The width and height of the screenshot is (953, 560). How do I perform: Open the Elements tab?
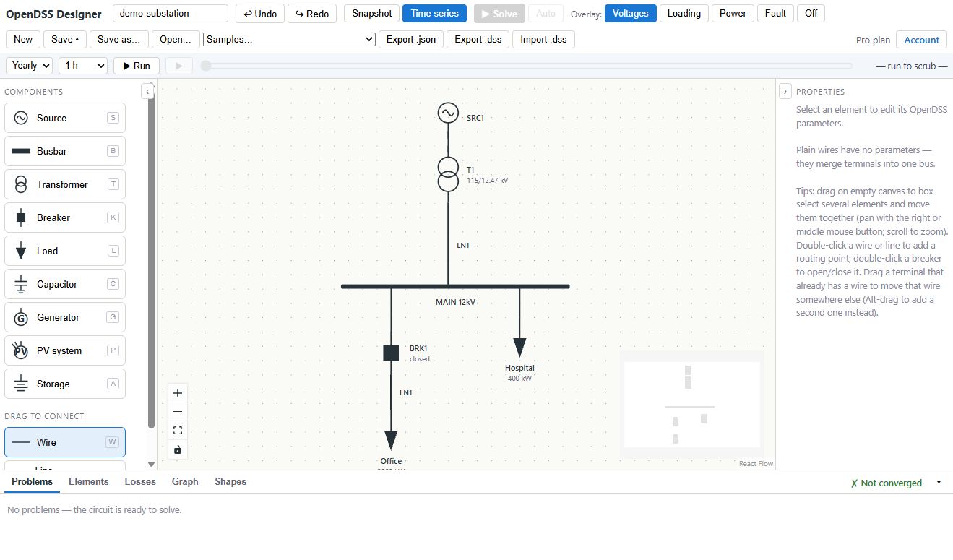(89, 482)
